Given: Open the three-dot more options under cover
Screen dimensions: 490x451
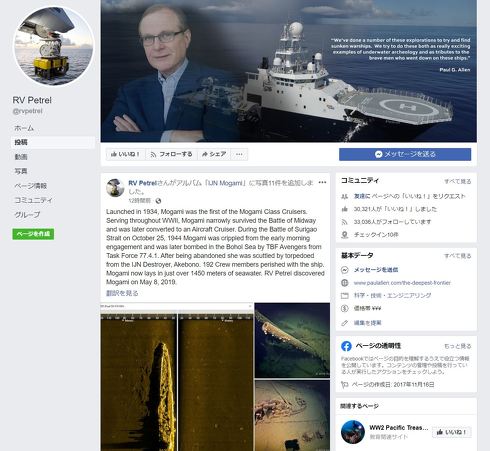Looking at the screenshot, I should (239, 154).
